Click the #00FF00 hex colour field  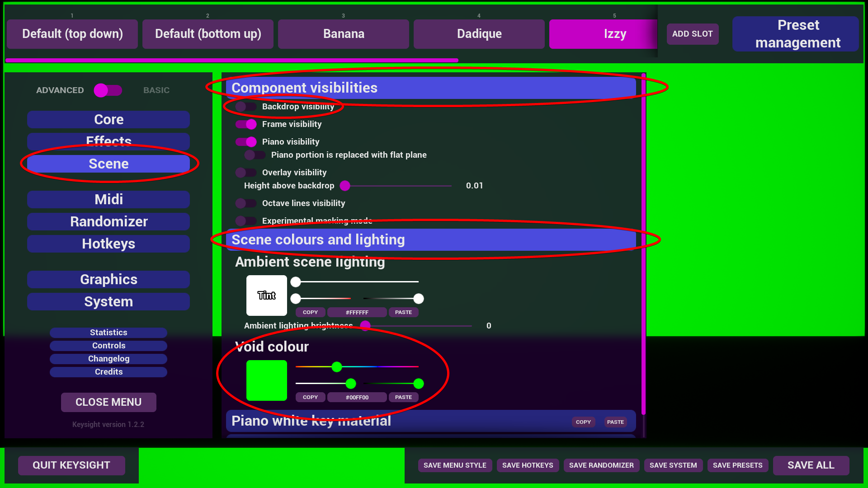point(357,397)
